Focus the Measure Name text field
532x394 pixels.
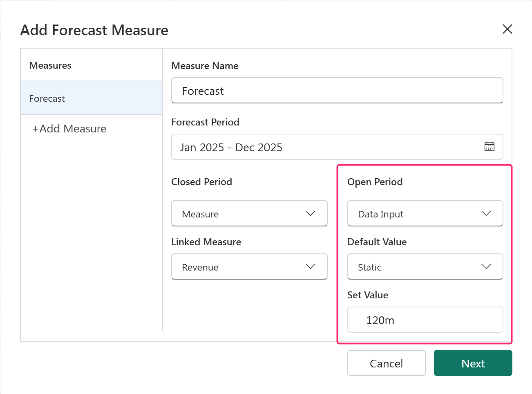point(337,91)
